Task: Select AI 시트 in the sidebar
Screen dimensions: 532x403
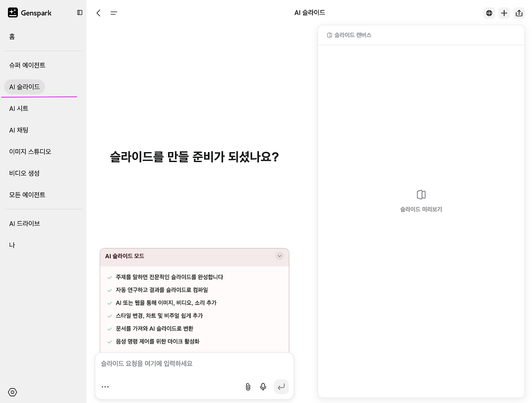Action: tap(19, 108)
